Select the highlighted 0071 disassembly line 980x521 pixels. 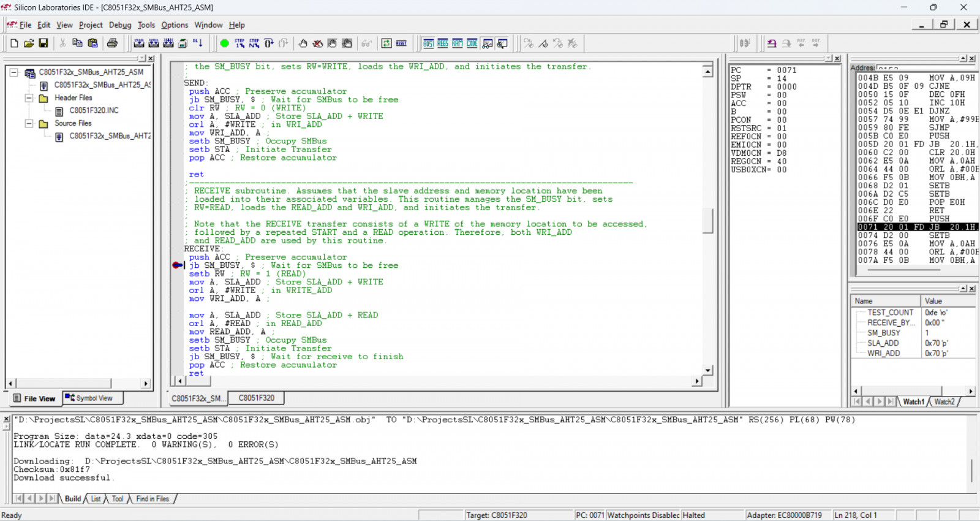point(917,227)
